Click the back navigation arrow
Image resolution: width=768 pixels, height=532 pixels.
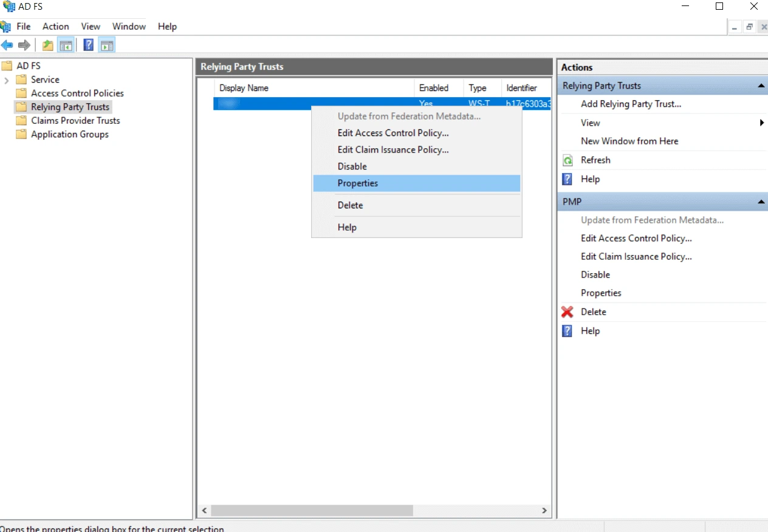pyautogui.click(x=7, y=44)
